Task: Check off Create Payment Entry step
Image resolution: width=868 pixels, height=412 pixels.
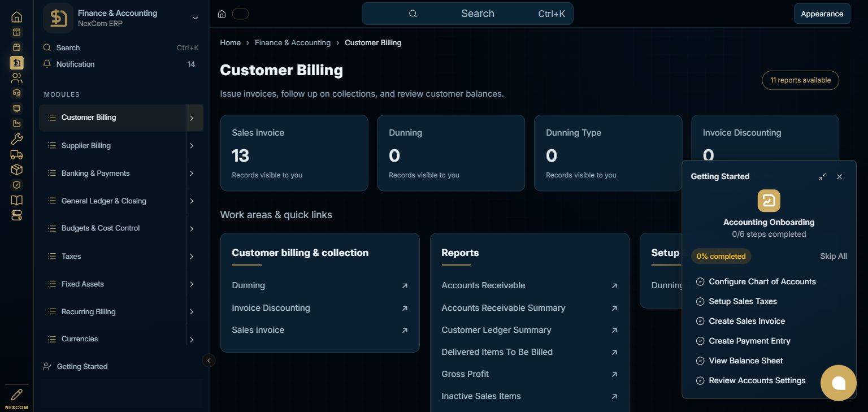Action: coord(700,341)
